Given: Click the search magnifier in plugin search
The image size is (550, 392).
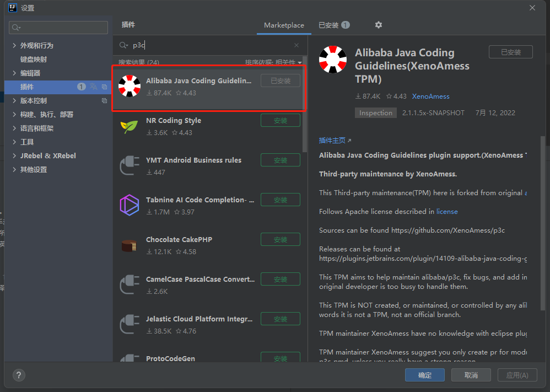Looking at the screenshot, I should coord(123,45).
